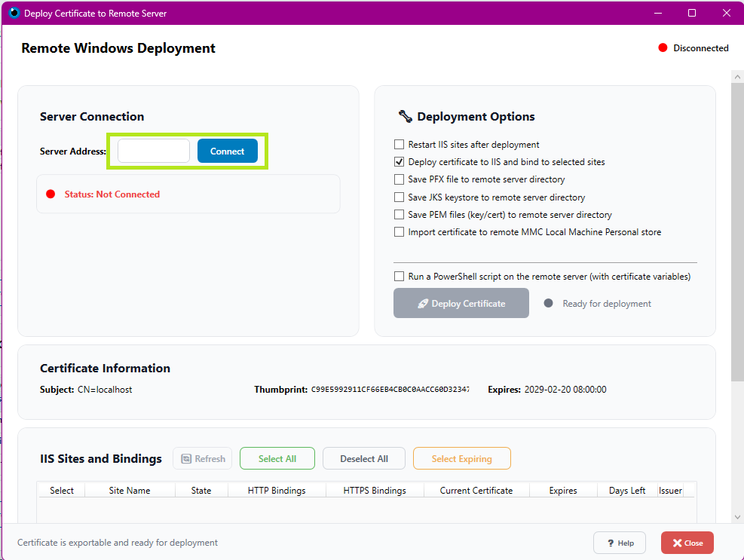Screen dimensions: 744x560
Task: Click the Deploy Certificate button
Action: pyautogui.click(x=461, y=303)
